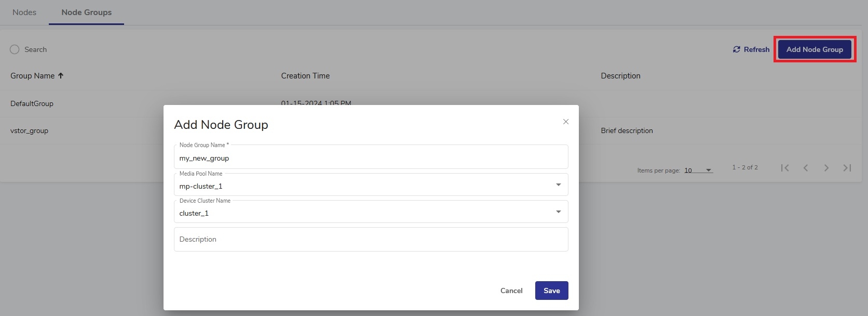Change items per page dropdown

(698, 170)
